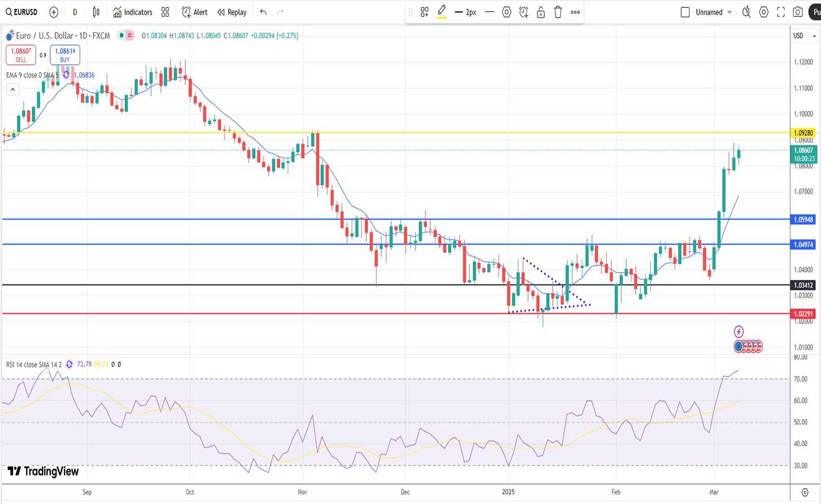Enter fullscreen mode
This screenshot has height=504, width=821.
[x=781, y=12]
